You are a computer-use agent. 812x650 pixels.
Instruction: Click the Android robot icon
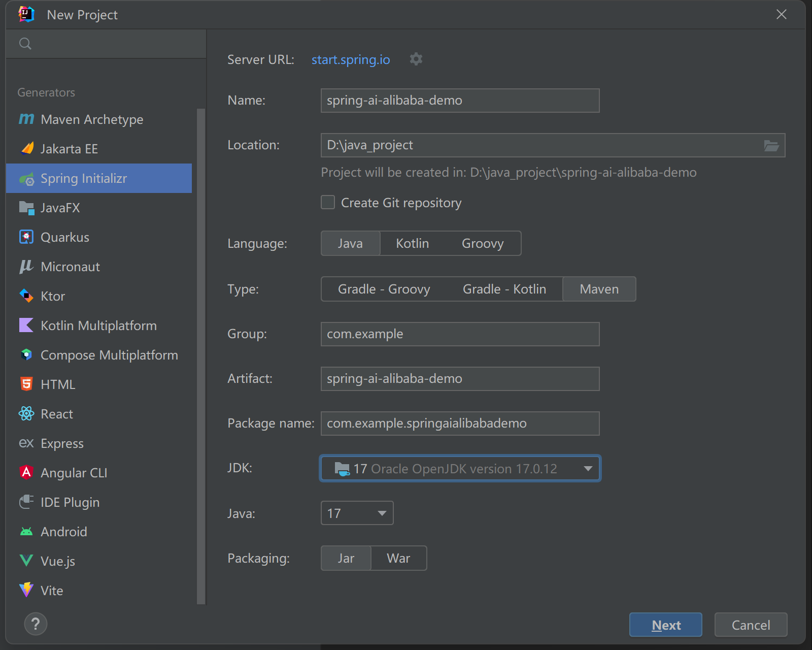coord(26,532)
